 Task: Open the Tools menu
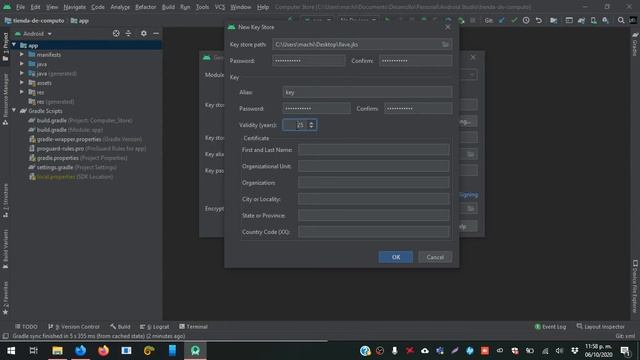[x=202, y=7]
